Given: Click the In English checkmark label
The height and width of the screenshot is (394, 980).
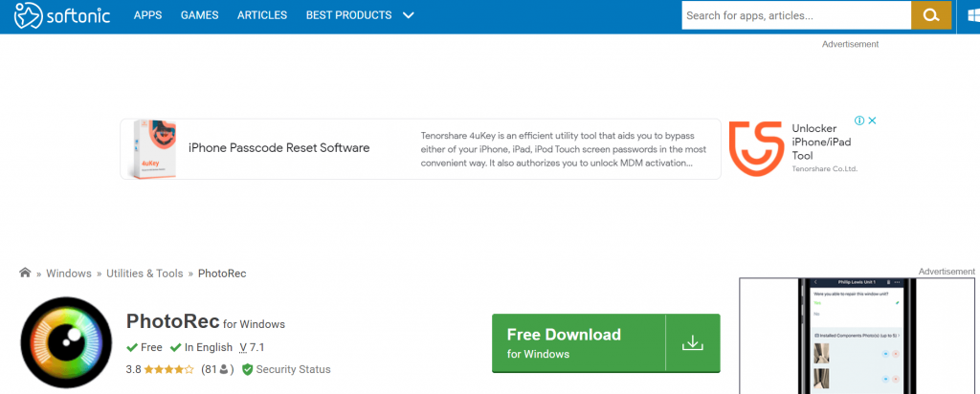Looking at the screenshot, I should 200,347.
